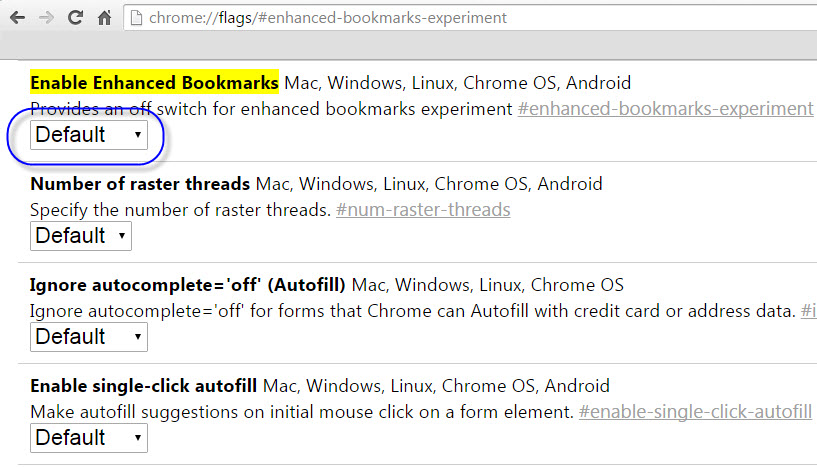The image size is (817, 467).
Task: Click the truncated link after autocomplete description
Action: [809, 311]
